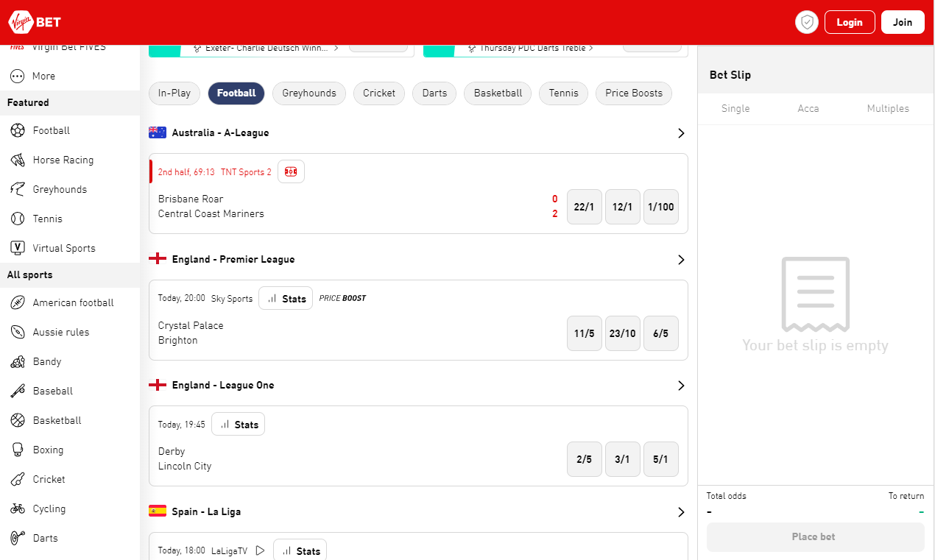Viewport: 935px width, 560px height.
Task: Open the Cycling bike icon
Action: tap(18, 508)
